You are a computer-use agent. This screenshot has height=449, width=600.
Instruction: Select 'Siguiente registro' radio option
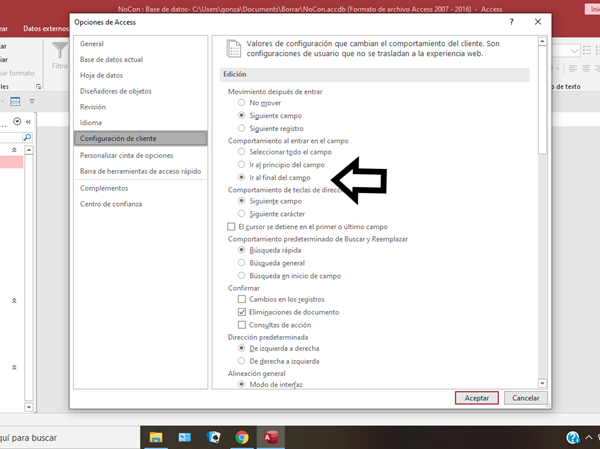pos(241,128)
